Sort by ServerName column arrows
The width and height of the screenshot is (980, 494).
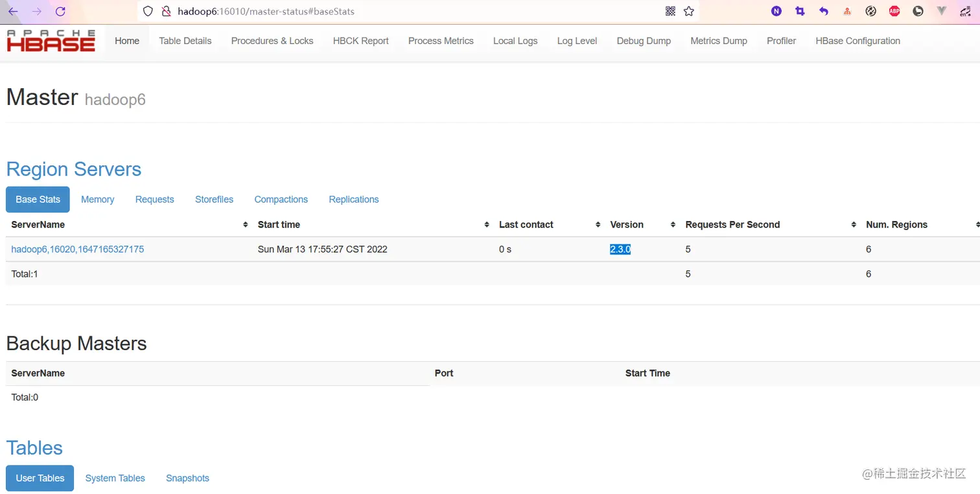click(246, 224)
